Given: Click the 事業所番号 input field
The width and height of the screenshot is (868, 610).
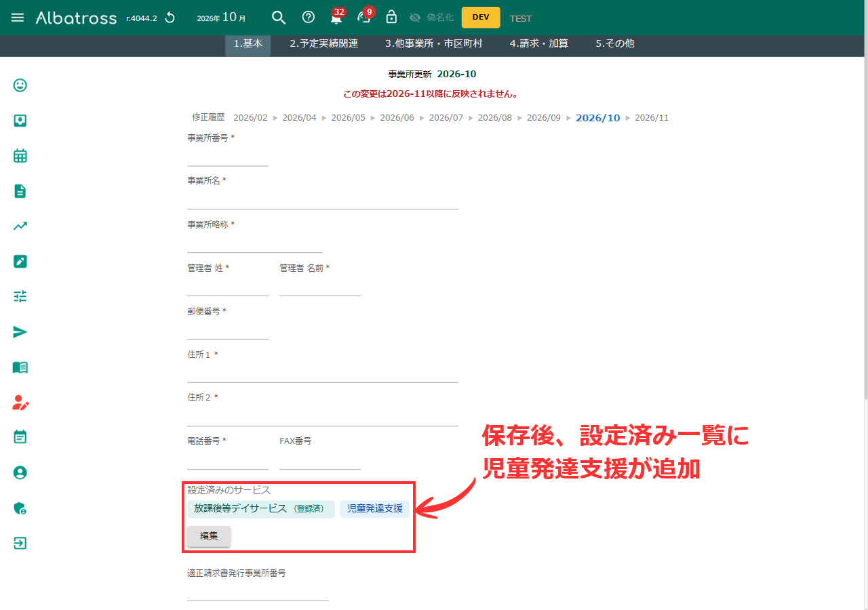Looking at the screenshot, I should [228, 155].
